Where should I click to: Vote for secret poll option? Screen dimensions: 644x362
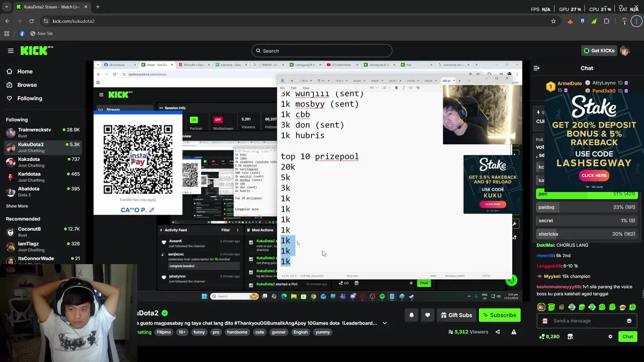(587, 220)
